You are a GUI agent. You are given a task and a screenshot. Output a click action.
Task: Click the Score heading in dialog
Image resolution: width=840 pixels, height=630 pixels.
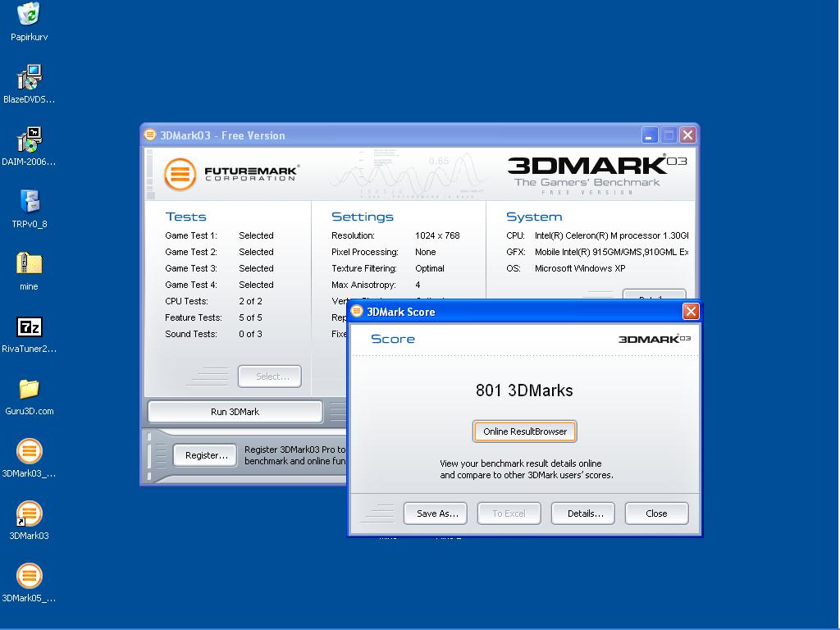[393, 339]
